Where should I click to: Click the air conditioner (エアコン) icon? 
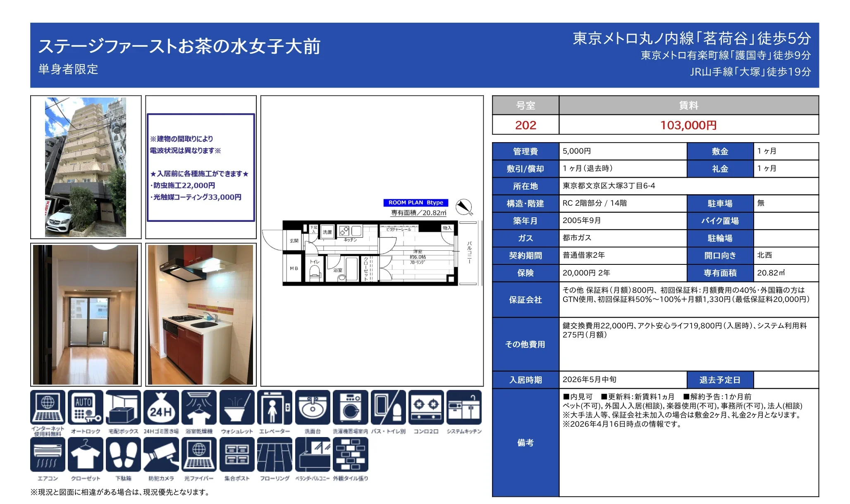click(48, 454)
